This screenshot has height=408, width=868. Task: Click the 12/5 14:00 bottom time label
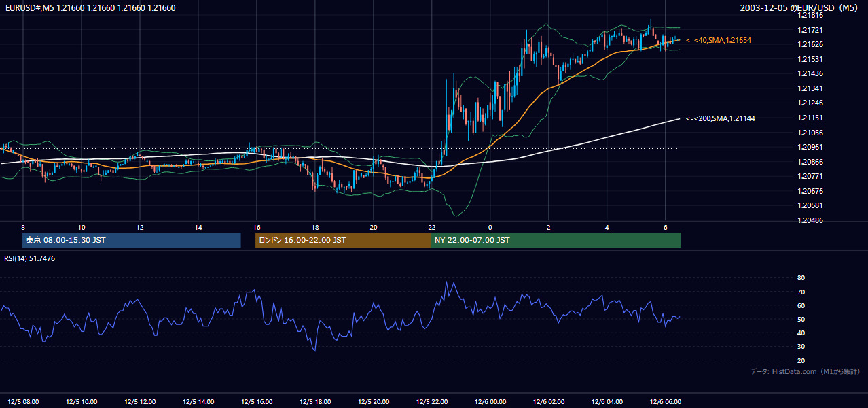pos(198,401)
